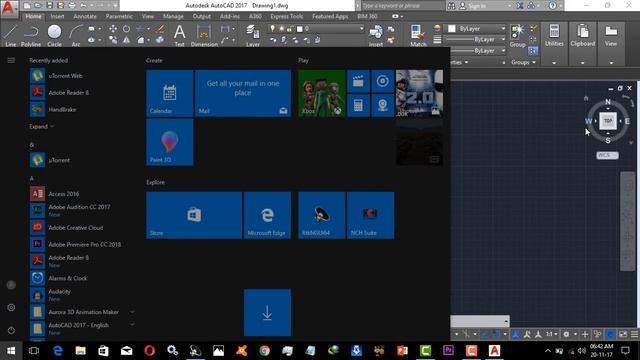Viewport: 640px width, 360px height.
Task: Click the Mail live tile
Action: tap(243, 93)
